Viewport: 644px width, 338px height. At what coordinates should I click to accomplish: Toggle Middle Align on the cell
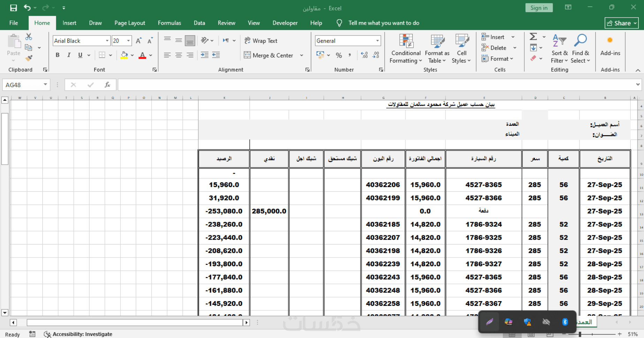[179, 40]
